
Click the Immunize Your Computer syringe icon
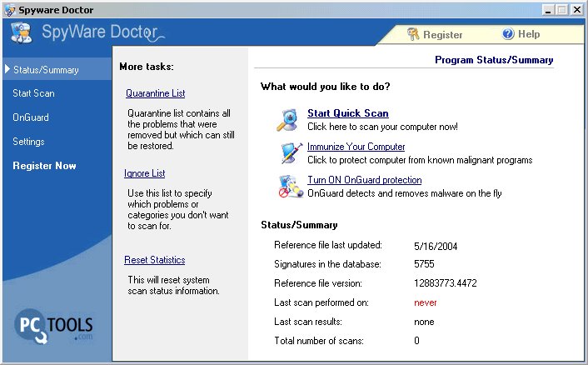[x=292, y=153]
